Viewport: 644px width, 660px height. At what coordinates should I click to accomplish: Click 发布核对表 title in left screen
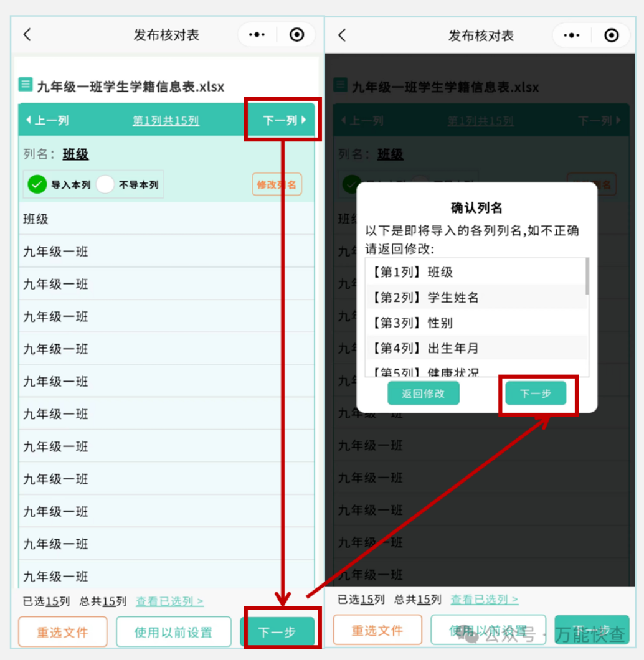166,35
